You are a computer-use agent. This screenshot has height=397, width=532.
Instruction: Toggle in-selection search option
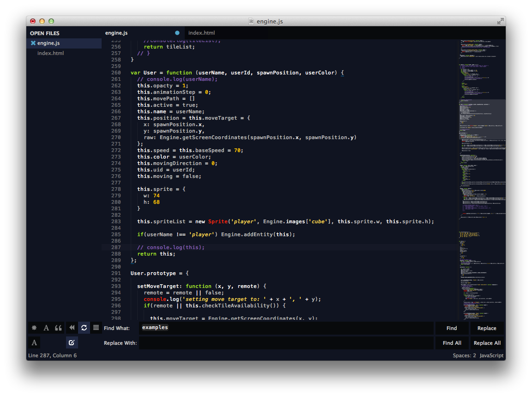pyautogui.click(x=96, y=328)
